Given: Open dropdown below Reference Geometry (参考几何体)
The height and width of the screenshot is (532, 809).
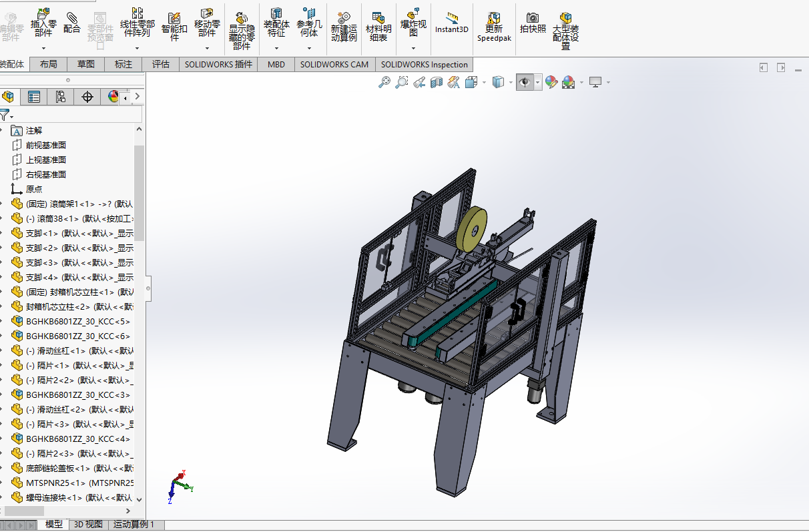Looking at the screenshot, I should coord(309,48).
